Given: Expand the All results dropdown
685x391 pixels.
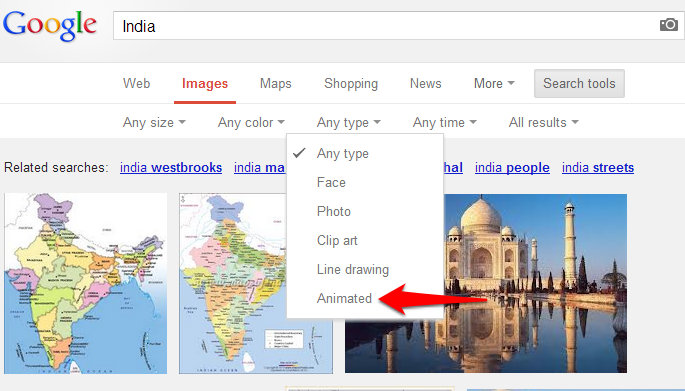Looking at the screenshot, I should pyautogui.click(x=543, y=122).
